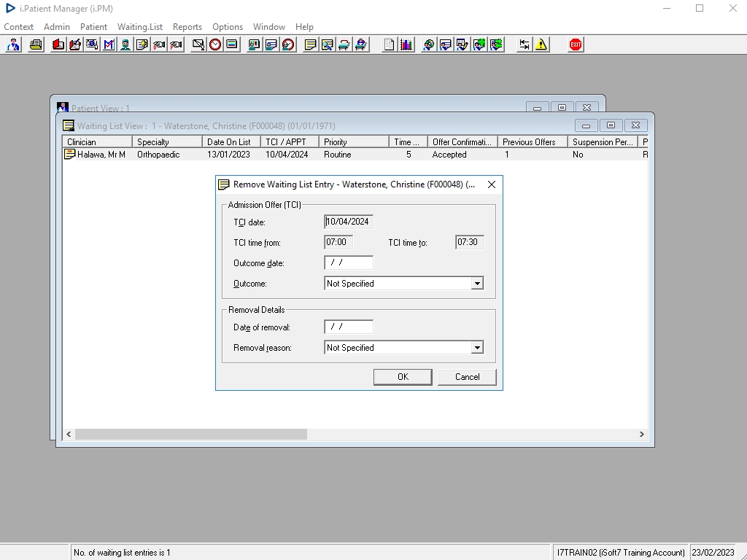Click the printer toolbar icon
The width and height of the screenshot is (747, 560).
pos(36,44)
